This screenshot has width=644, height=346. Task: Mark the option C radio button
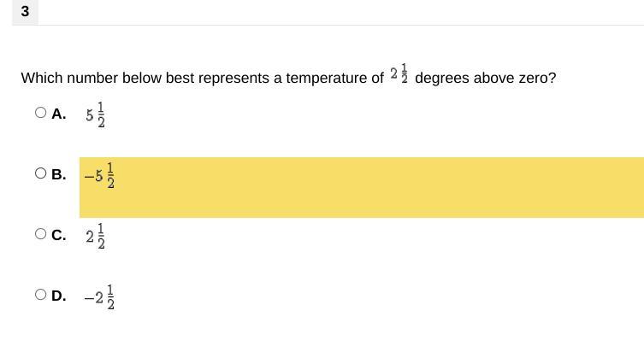click(x=41, y=234)
